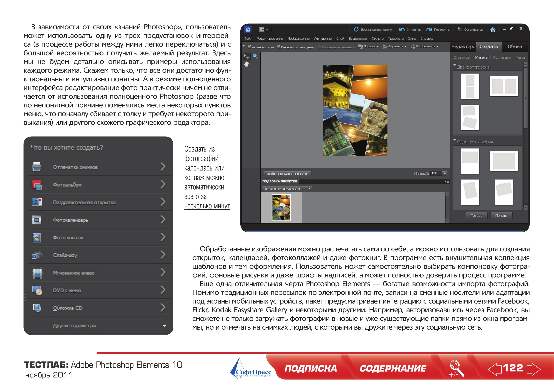Screen dimensions: 554x392
Task: Open the Коллекции sub-tab
Action: [x=502, y=58]
